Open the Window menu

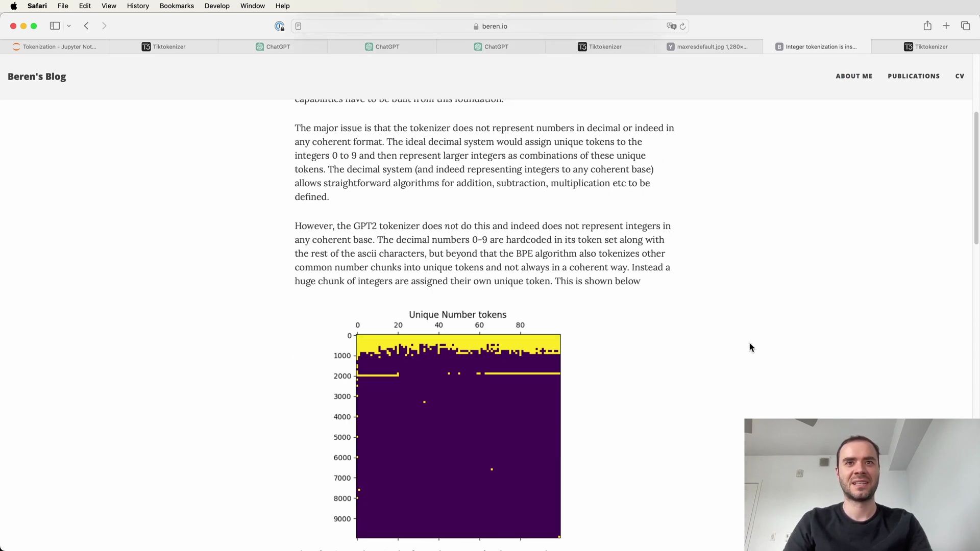pyautogui.click(x=253, y=6)
